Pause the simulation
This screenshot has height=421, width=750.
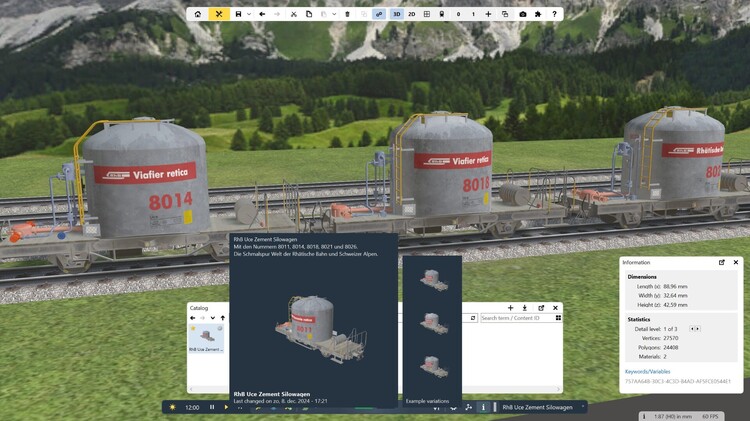pos(212,408)
